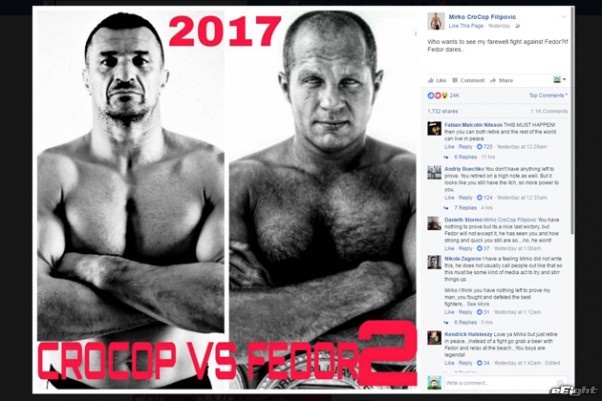Click the comments panel vertical scrollbar
Screen dimensions: 602x401
point(572,123)
